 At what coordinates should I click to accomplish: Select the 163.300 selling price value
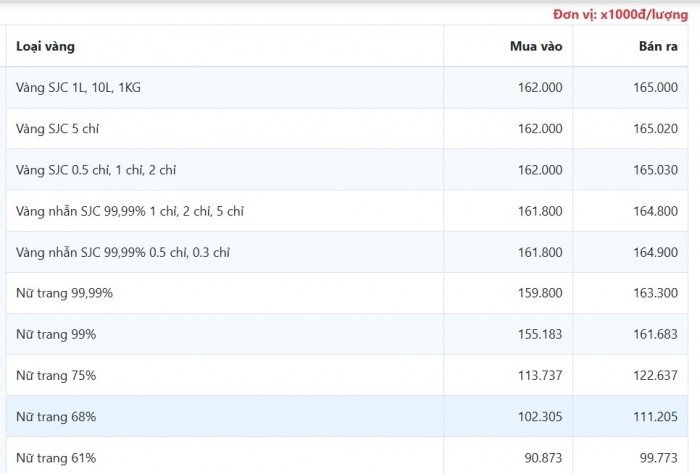point(655,293)
